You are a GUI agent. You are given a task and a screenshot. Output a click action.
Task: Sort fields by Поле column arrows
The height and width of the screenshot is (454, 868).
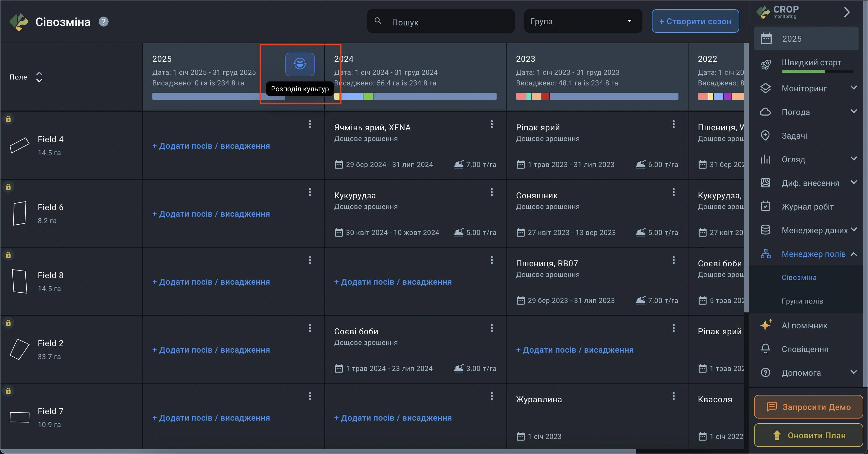coord(39,77)
